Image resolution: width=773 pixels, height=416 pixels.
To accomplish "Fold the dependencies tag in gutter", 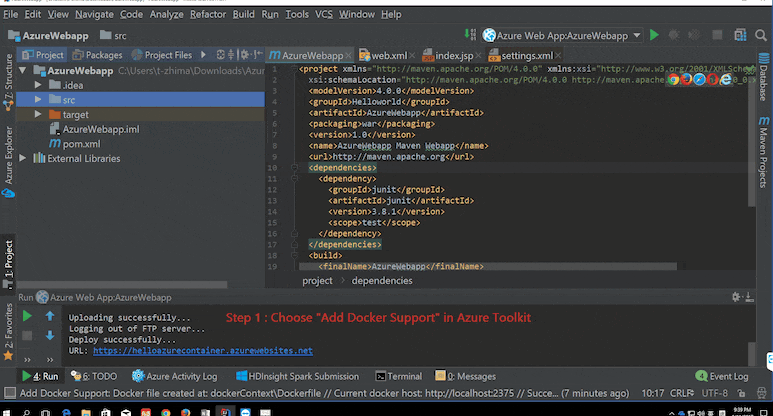I will 294,168.
